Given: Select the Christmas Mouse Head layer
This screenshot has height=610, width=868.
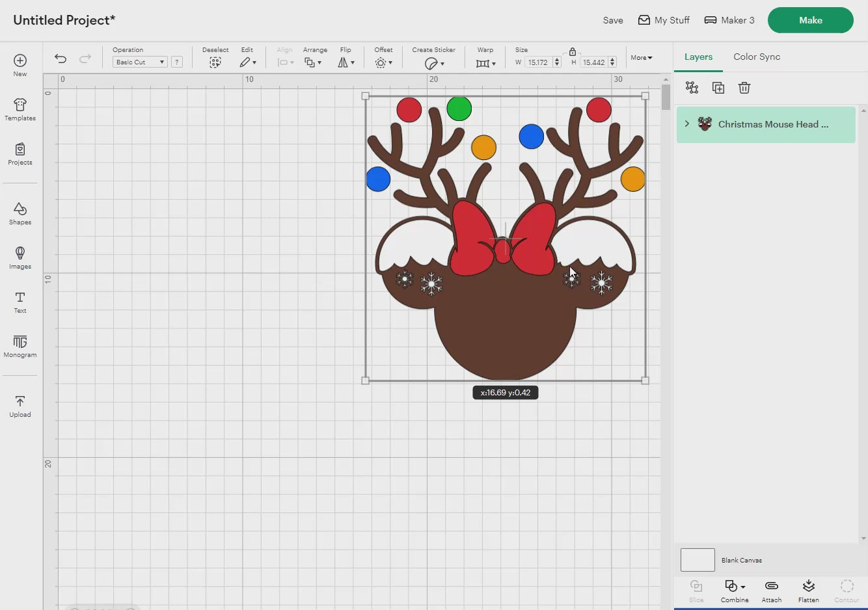Looking at the screenshot, I should pyautogui.click(x=766, y=124).
